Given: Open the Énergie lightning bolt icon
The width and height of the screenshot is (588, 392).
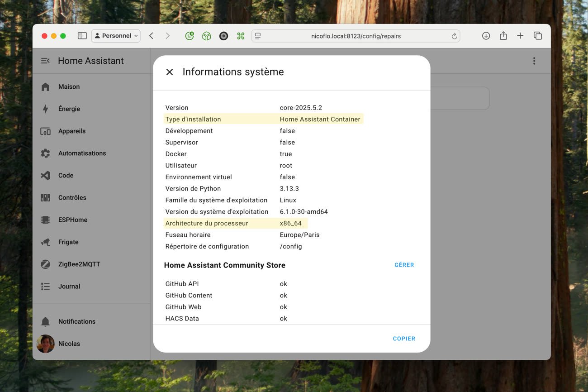Looking at the screenshot, I should (45, 109).
